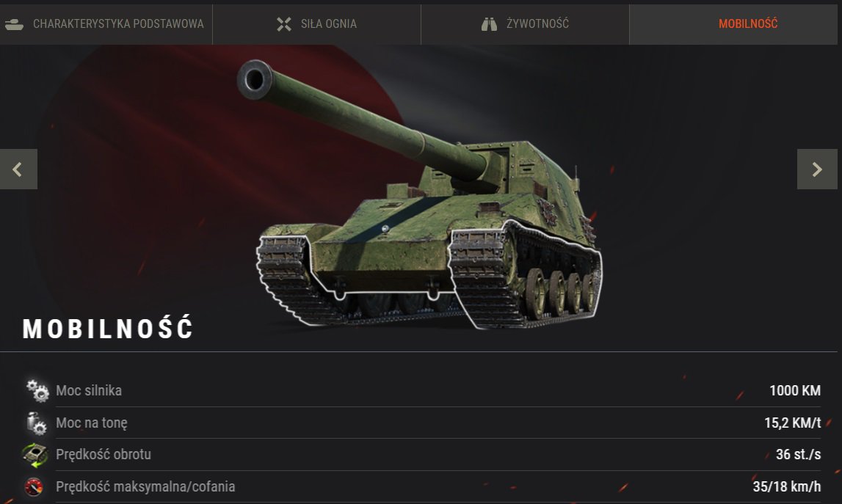Click the engine power gears icon

click(37, 391)
